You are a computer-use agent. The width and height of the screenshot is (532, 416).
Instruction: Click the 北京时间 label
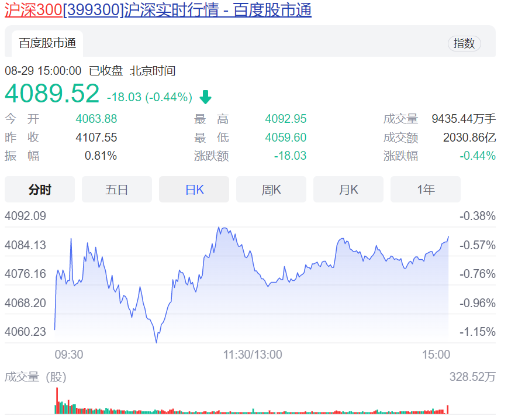pyautogui.click(x=153, y=71)
